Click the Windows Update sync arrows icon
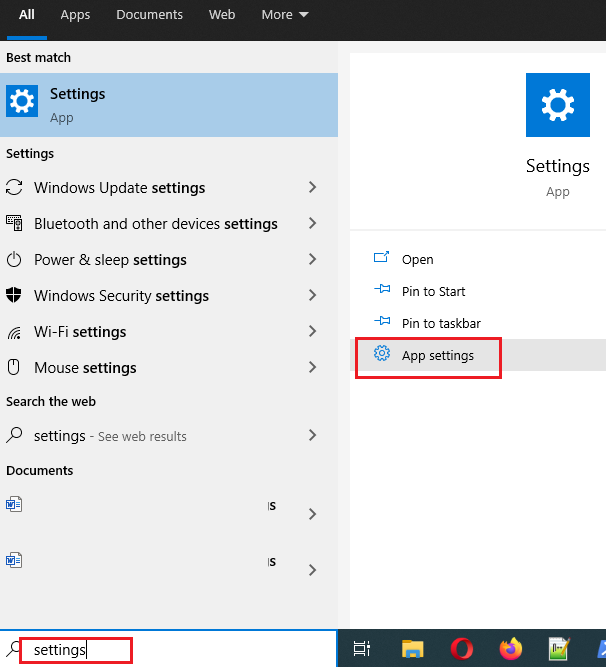Viewport: 606px width, 667px height. click(14, 187)
